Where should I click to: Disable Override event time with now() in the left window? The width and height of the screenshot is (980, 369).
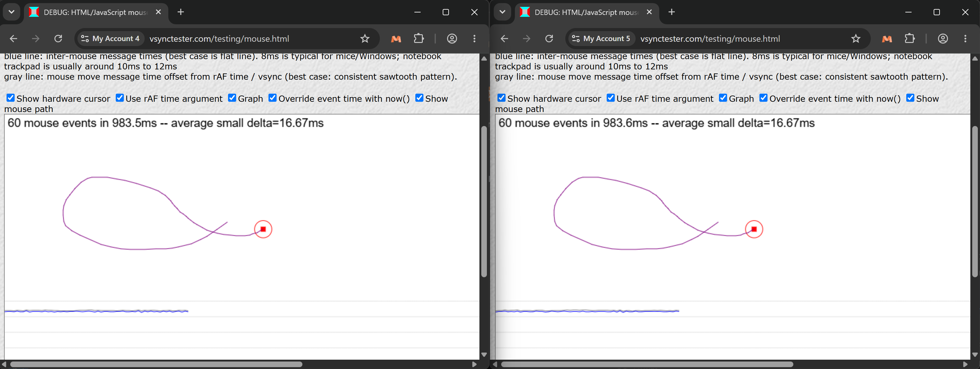pos(273,98)
